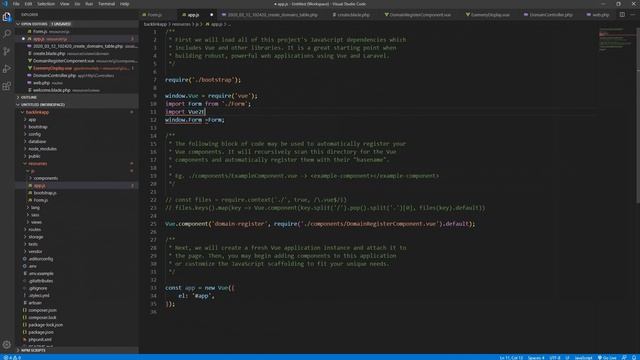Click the VS Code logo icon

click(5, 4)
